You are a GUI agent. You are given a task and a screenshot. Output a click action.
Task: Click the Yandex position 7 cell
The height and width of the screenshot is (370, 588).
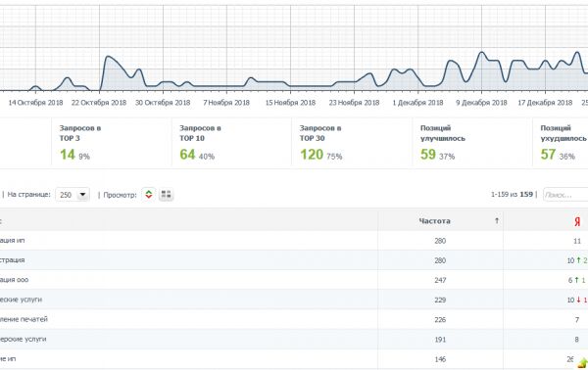coord(577,320)
